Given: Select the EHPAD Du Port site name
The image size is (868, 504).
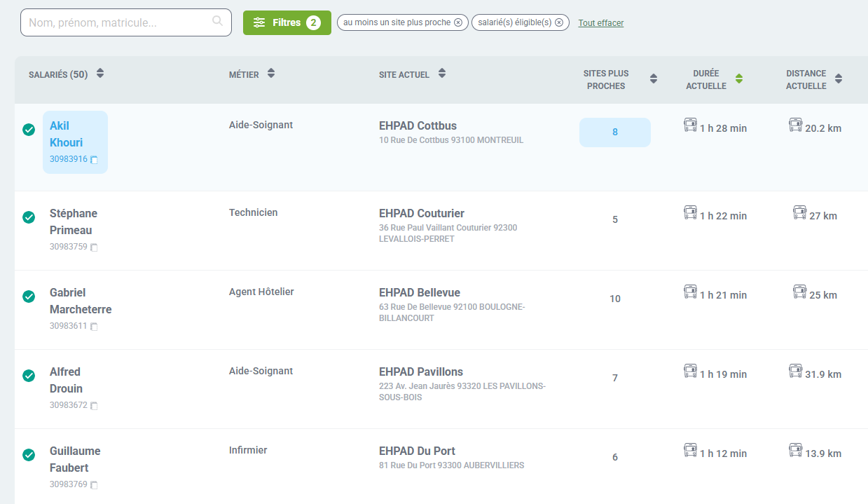Looking at the screenshot, I should 417,451.
